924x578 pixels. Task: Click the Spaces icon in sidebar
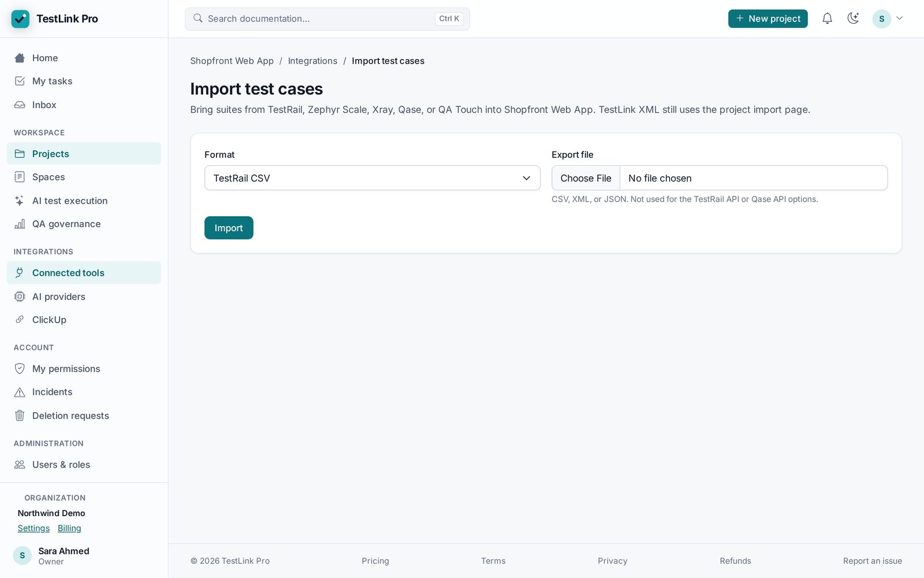click(20, 177)
